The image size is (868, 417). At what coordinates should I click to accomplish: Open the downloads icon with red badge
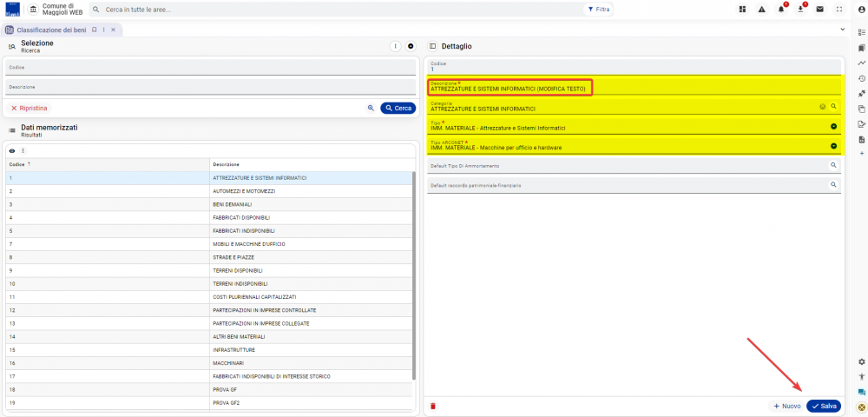[x=800, y=10]
